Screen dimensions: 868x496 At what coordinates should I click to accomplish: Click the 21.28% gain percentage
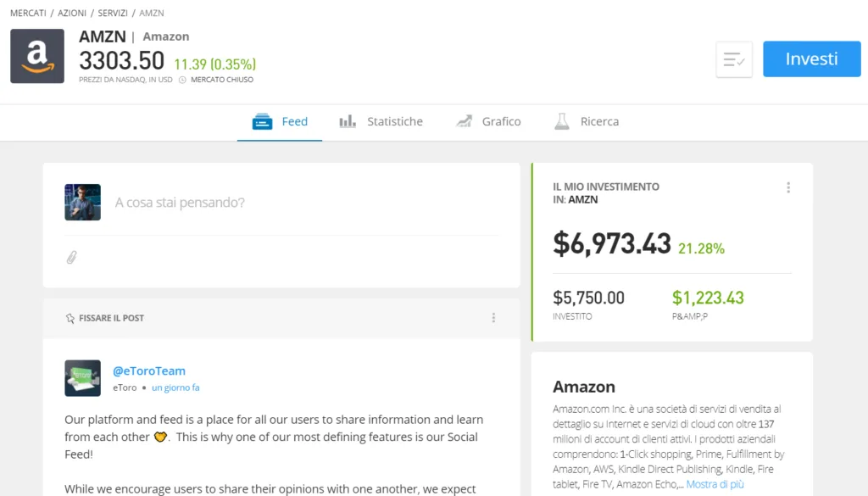tap(701, 248)
